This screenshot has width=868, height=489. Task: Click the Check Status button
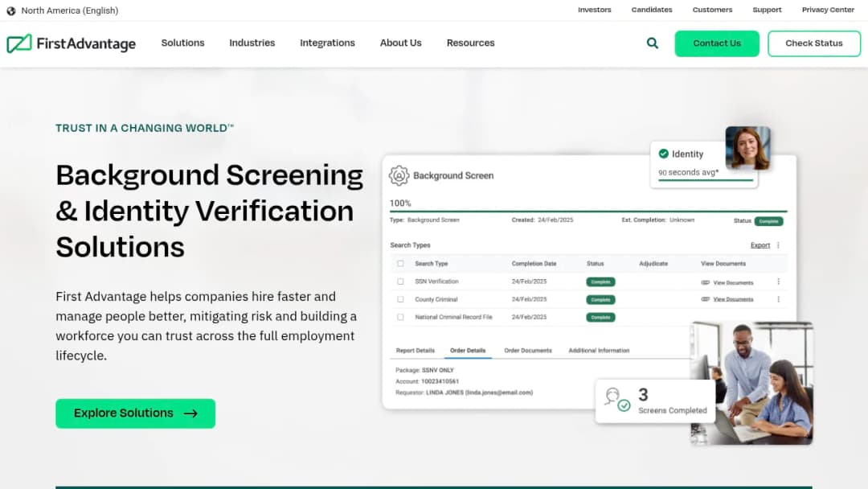point(813,43)
